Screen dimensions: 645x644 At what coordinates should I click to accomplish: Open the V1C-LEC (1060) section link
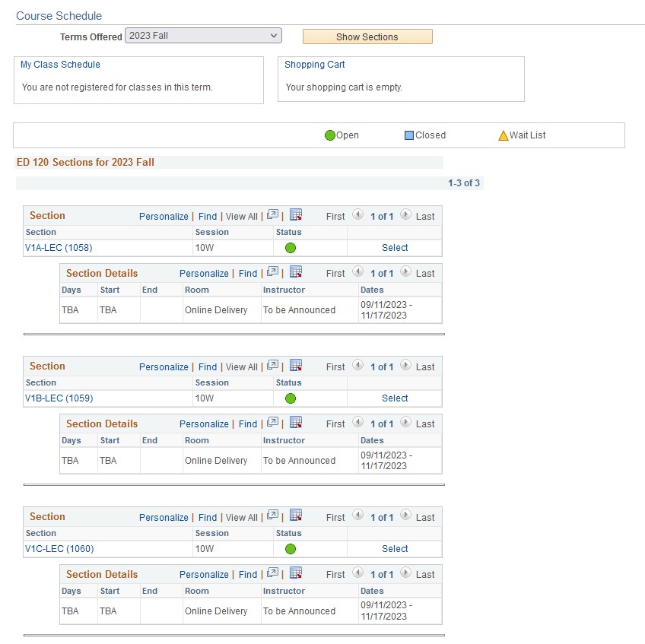(58, 548)
